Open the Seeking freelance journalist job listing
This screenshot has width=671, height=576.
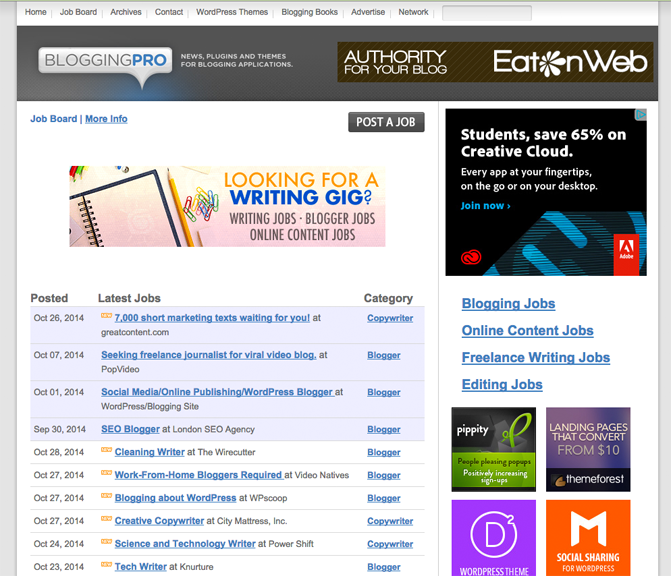209,355
